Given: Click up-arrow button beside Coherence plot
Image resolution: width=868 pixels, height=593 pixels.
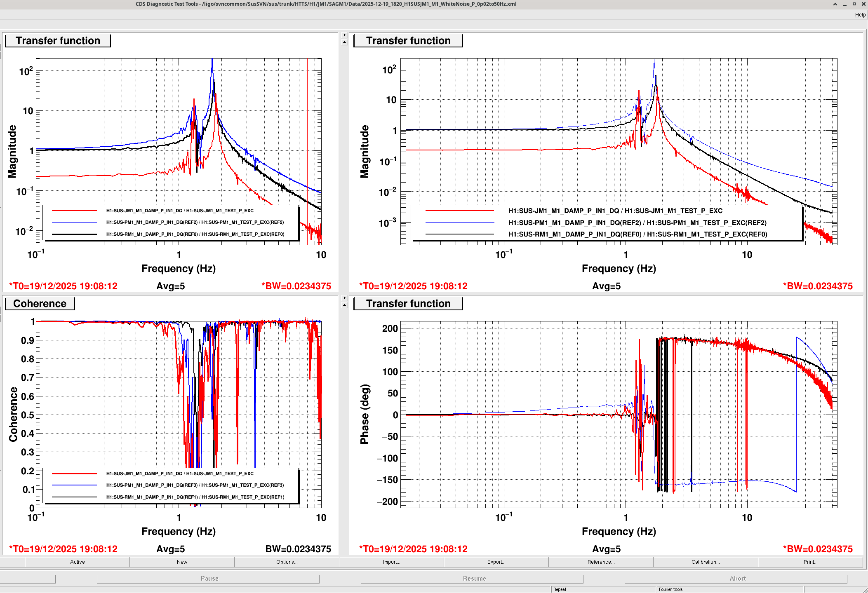Looking at the screenshot, I should click(x=345, y=305).
